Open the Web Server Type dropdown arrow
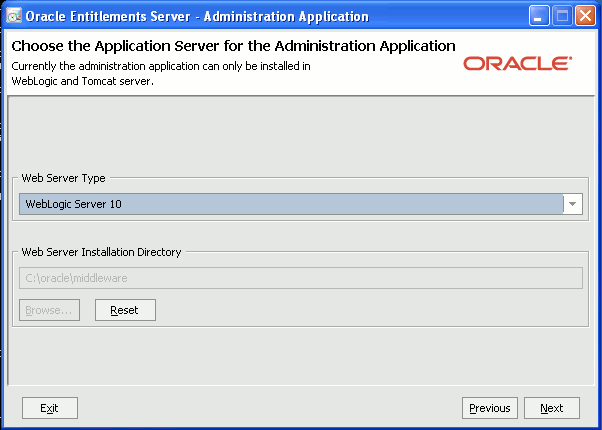 point(572,204)
